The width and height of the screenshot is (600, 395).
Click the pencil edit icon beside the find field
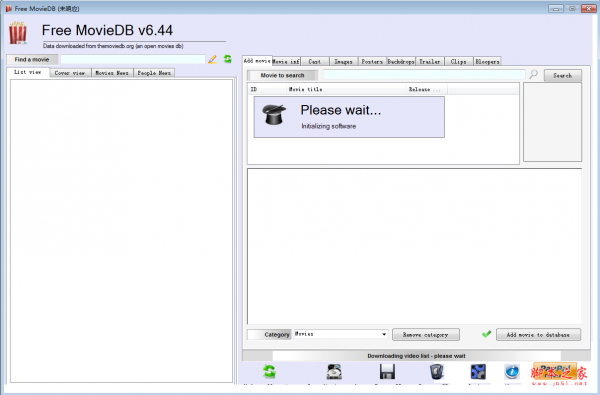click(x=212, y=59)
